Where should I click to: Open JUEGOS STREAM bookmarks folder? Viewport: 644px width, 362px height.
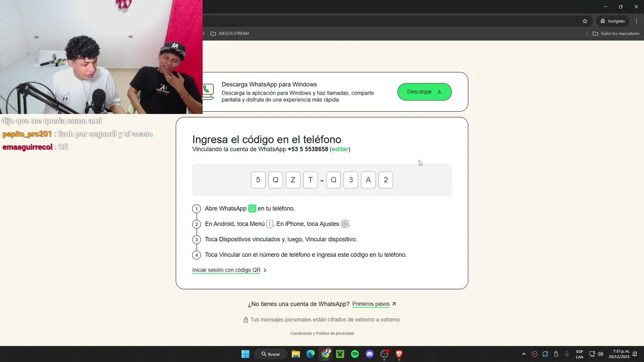(x=230, y=34)
